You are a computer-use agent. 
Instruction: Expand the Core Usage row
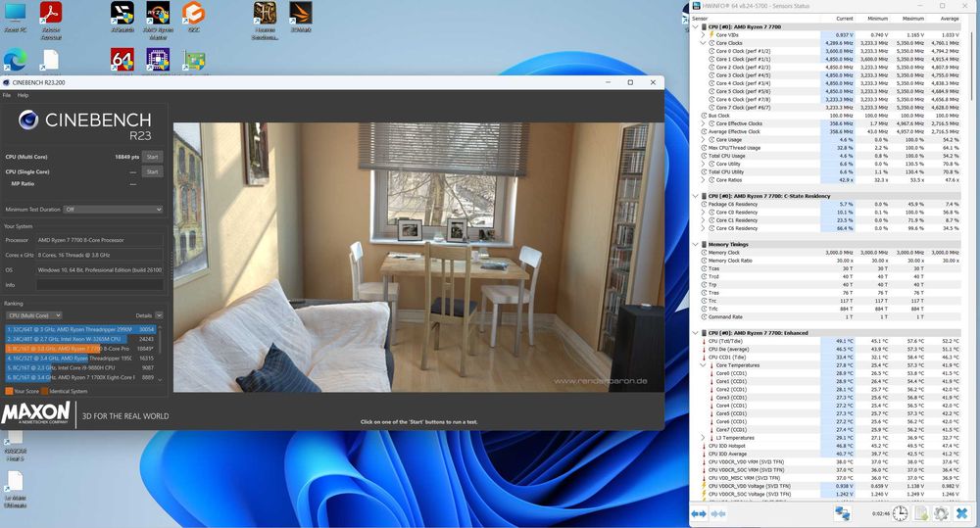click(x=703, y=140)
